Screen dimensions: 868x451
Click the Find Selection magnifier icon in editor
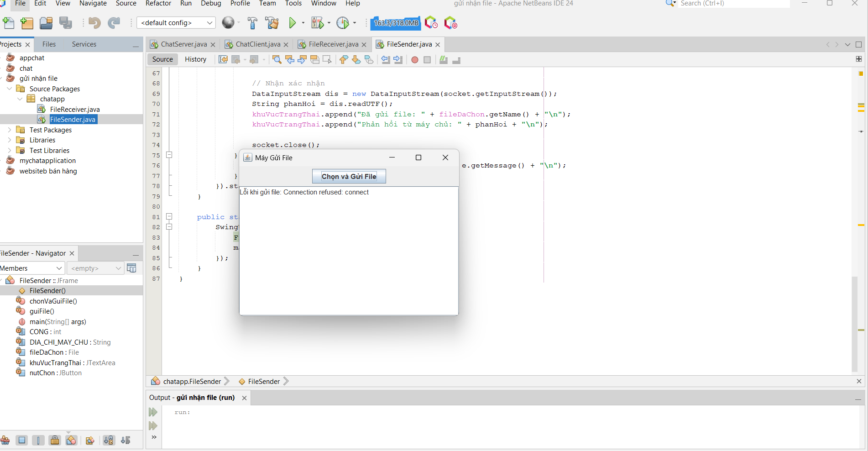coord(277,60)
